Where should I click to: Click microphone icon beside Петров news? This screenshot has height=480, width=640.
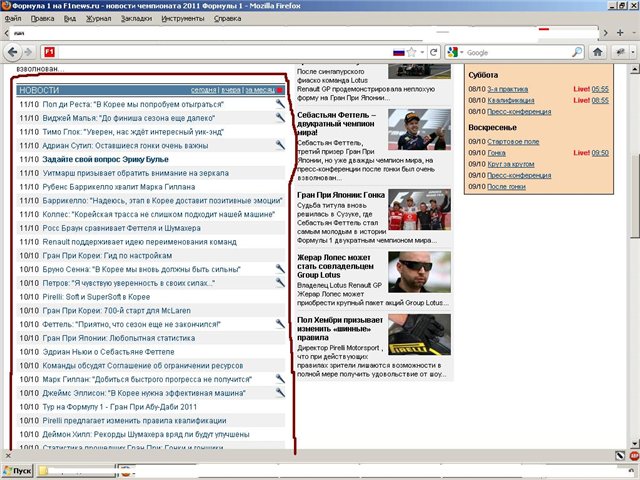(x=280, y=282)
